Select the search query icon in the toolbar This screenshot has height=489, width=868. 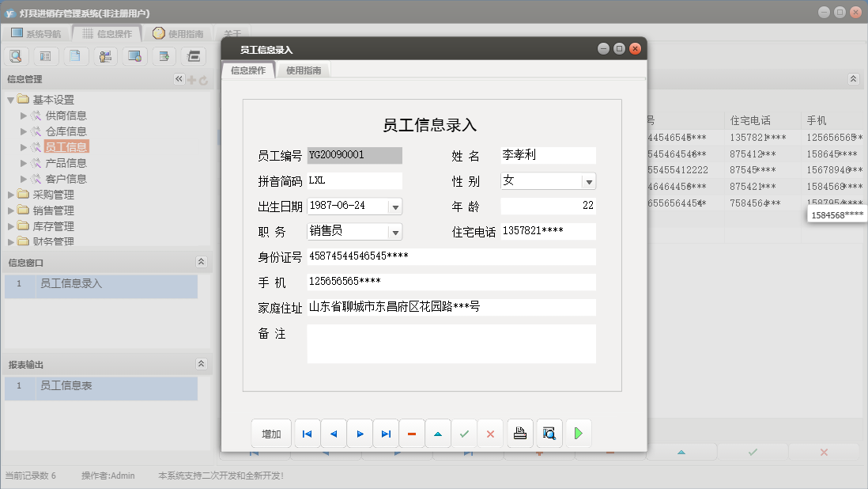[x=17, y=56]
